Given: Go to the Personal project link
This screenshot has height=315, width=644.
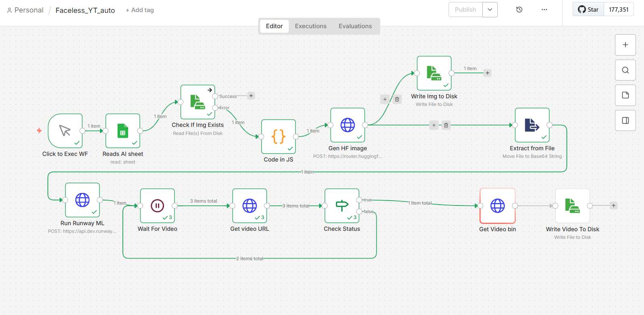Looking at the screenshot, I should point(25,10).
